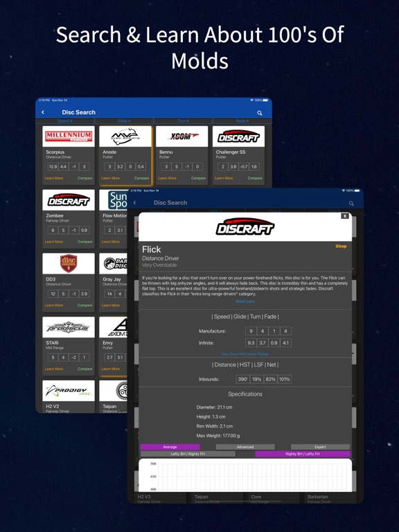Click Compare on STARi card
Viewport: 399px width, 532px height.
coord(85,369)
